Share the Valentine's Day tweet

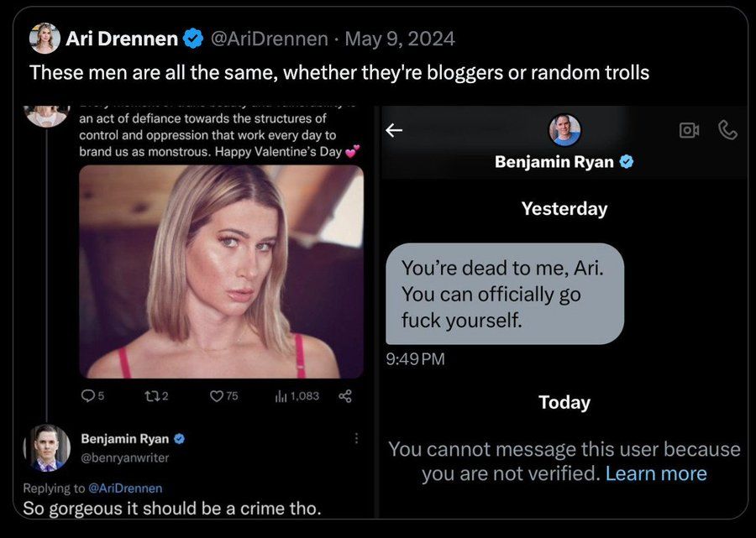point(344,396)
